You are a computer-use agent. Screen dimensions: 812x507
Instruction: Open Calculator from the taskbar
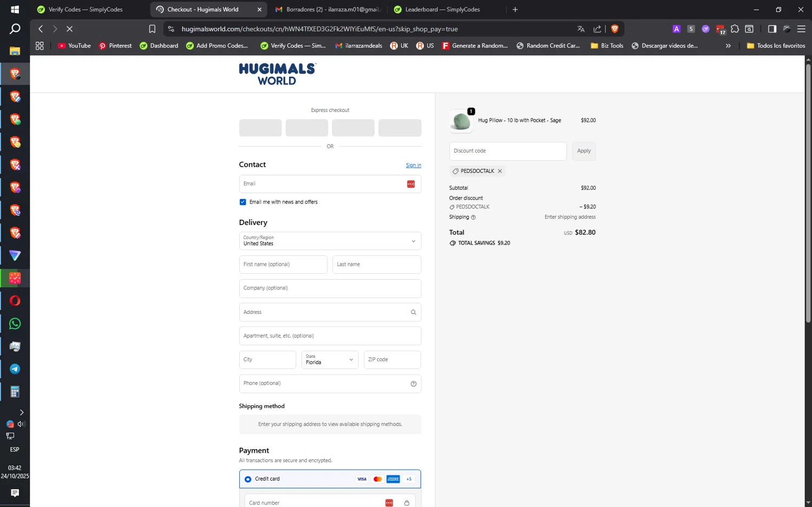(x=15, y=392)
